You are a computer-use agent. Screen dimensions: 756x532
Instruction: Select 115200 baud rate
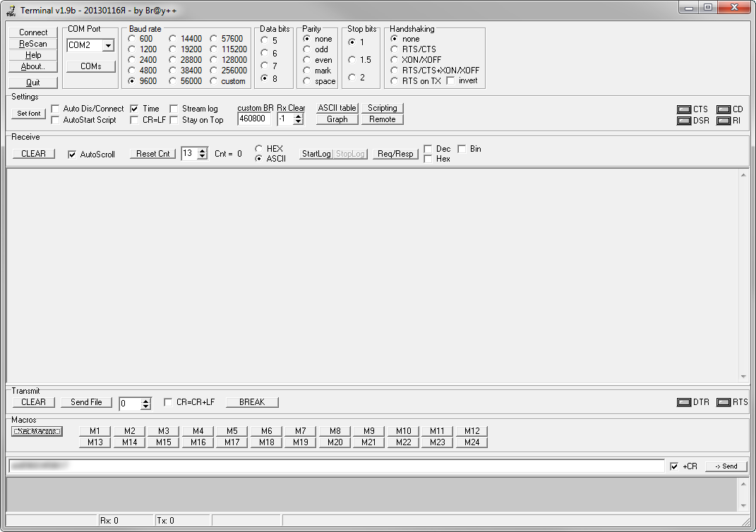(213, 49)
